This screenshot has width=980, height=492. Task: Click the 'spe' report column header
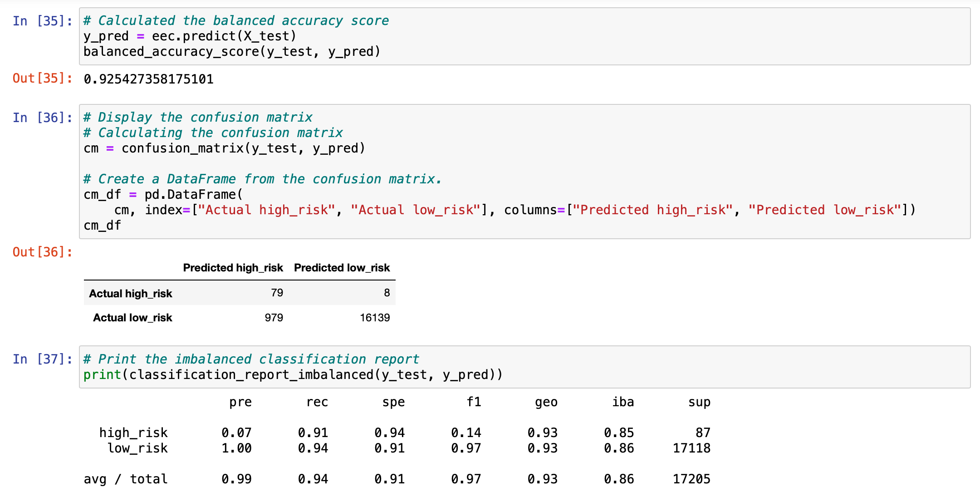(393, 402)
